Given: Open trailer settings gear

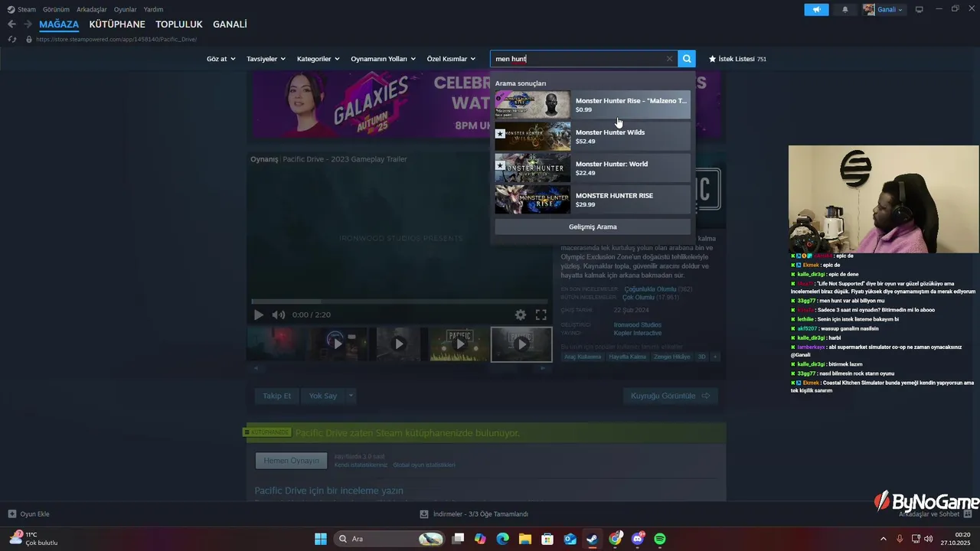Looking at the screenshot, I should [x=521, y=315].
